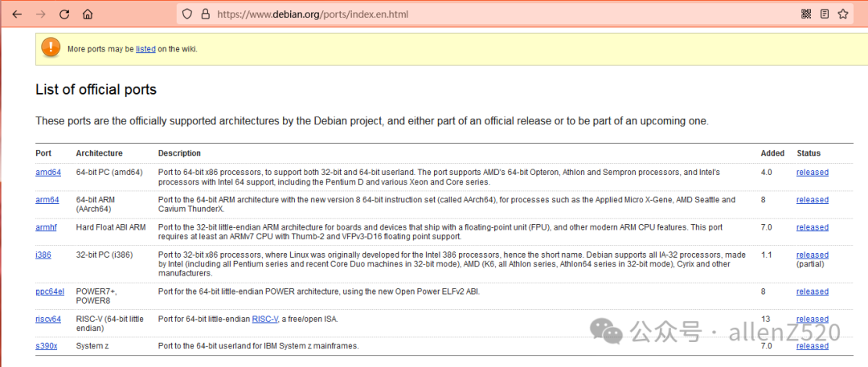Open the ppc64el port link
Viewport: 868px width, 367px height.
[50, 292]
